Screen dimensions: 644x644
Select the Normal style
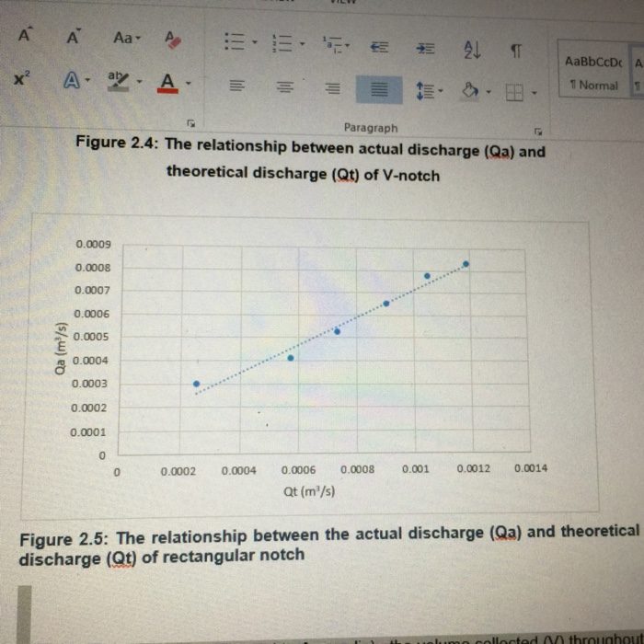click(x=593, y=74)
